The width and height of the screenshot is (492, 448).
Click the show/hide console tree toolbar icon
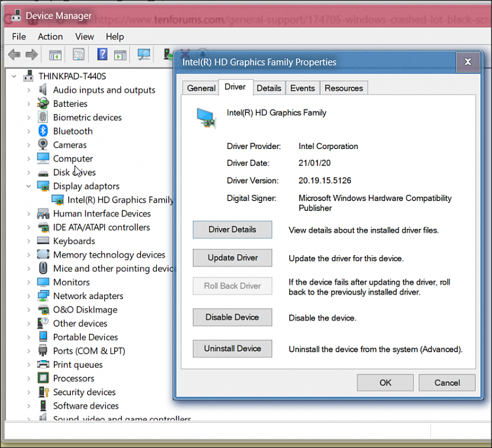coord(56,55)
